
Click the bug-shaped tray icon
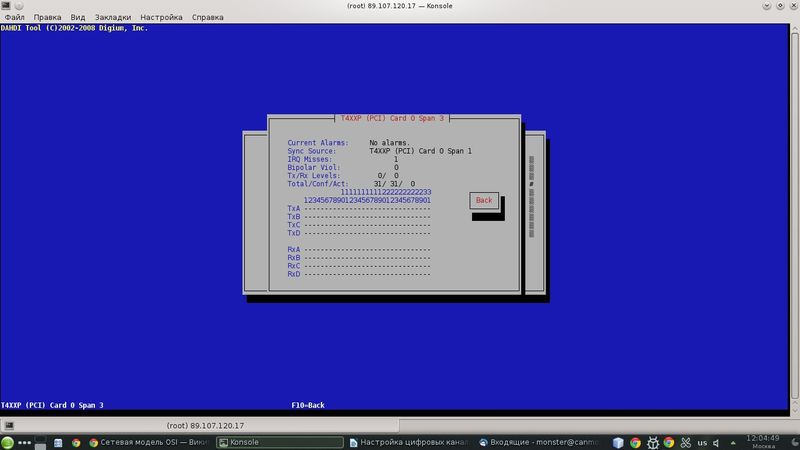click(652, 442)
